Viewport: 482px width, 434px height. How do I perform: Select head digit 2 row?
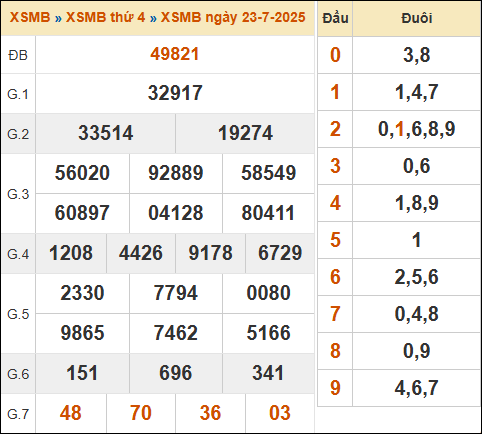tap(399, 129)
